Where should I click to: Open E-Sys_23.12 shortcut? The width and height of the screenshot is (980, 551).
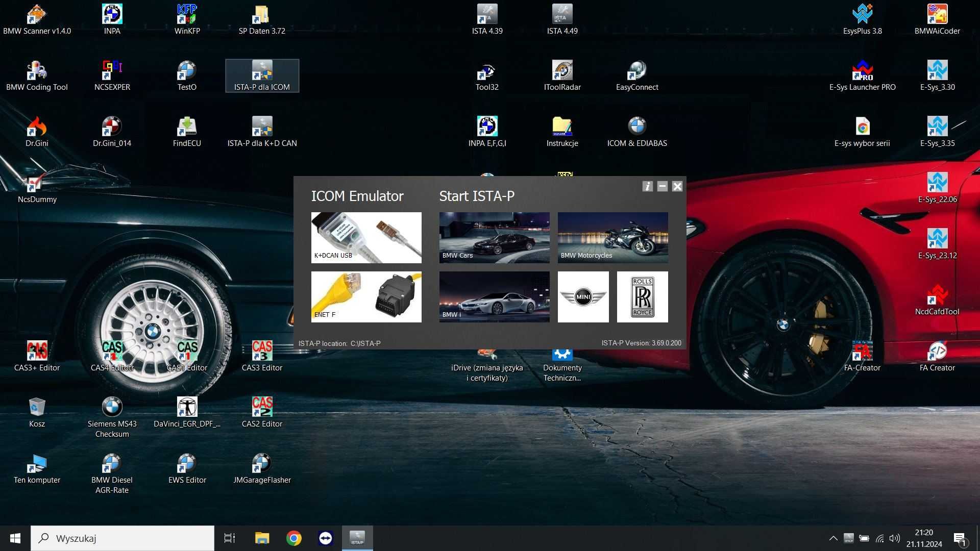(937, 245)
